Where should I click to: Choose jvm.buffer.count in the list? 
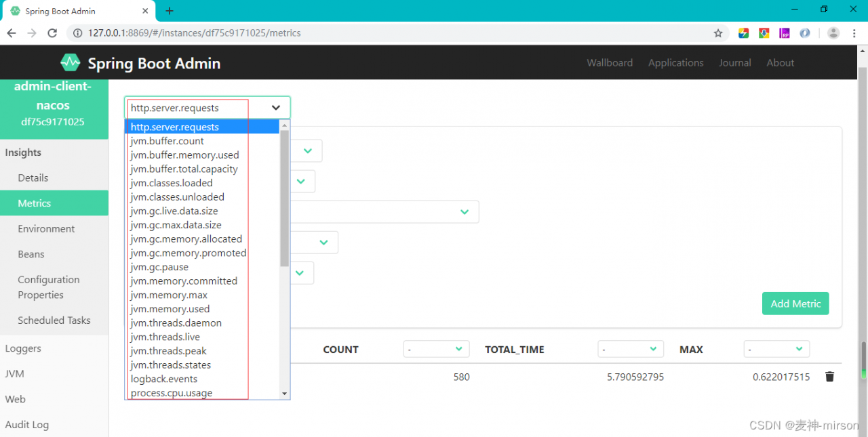(203, 141)
